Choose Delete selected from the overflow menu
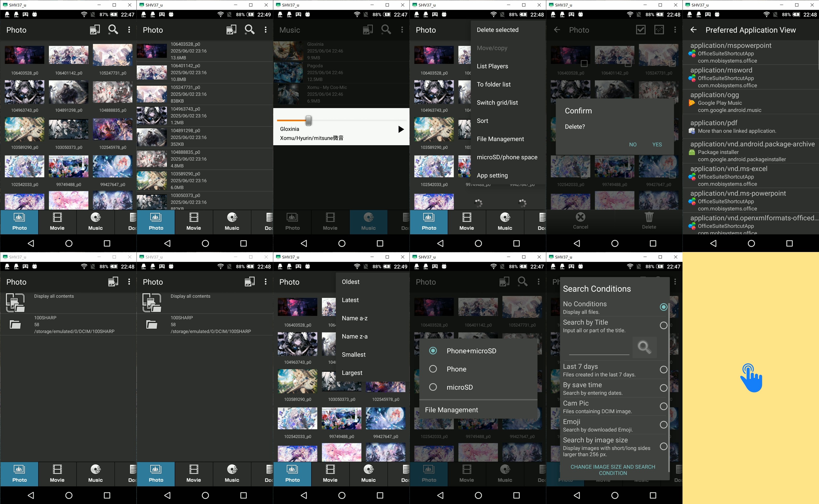The height and width of the screenshot is (504, 819). [x=508, y=30]
